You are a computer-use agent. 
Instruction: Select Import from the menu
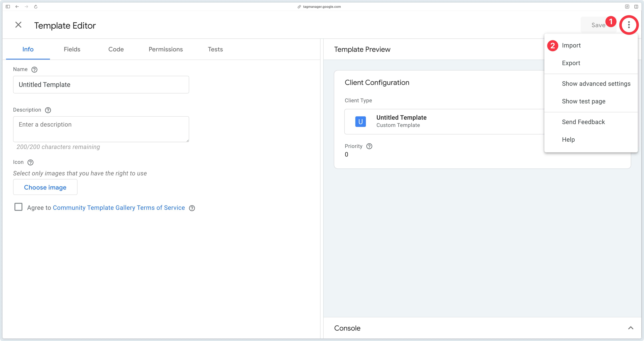click(591, 45)
